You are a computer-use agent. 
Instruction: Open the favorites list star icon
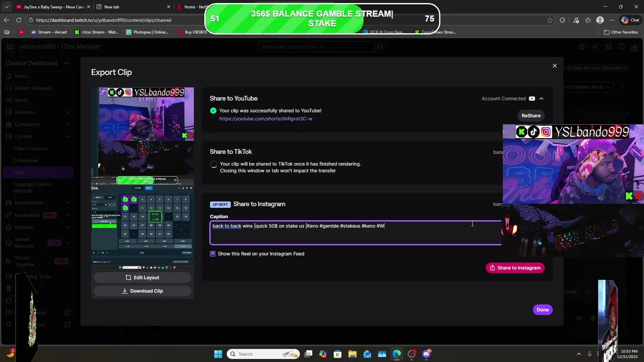tap(587, 20)
